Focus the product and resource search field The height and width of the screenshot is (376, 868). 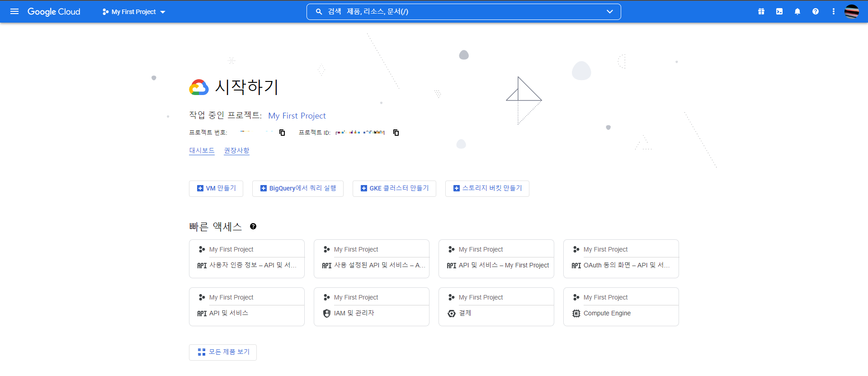point(464,12)
